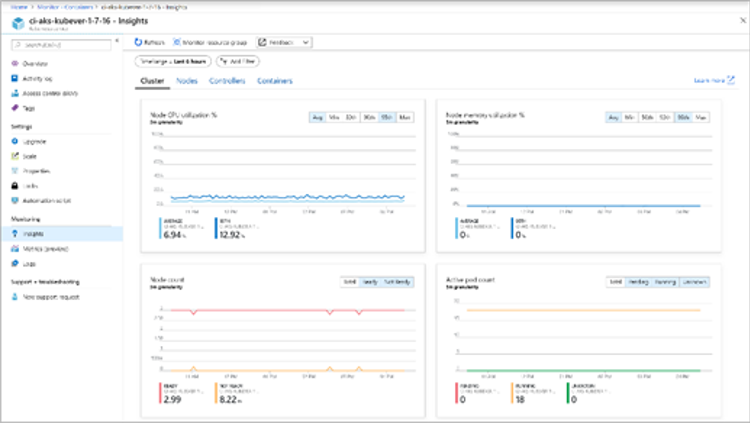Toggle Avg in Node CPU utilization chart
The width and height of the screenshot is (750, 423).
[318, 117]
